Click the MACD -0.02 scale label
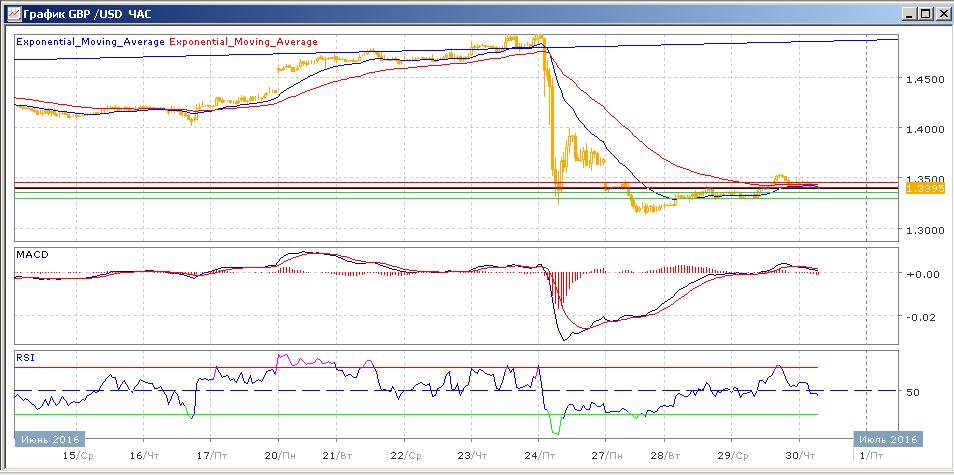Image resolution: width=954 pixels, height=475 pixels. (918, 318)
